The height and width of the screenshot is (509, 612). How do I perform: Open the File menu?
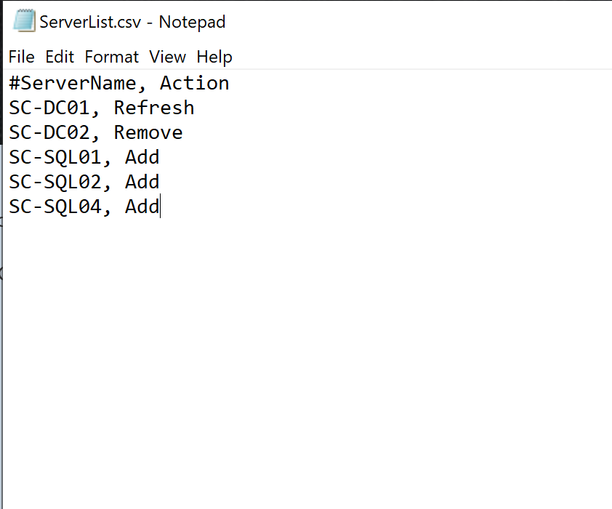pos(21,57)
